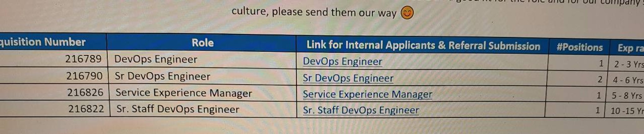Open the Sr. Staff DevOps Engineer link

point(361,110)
